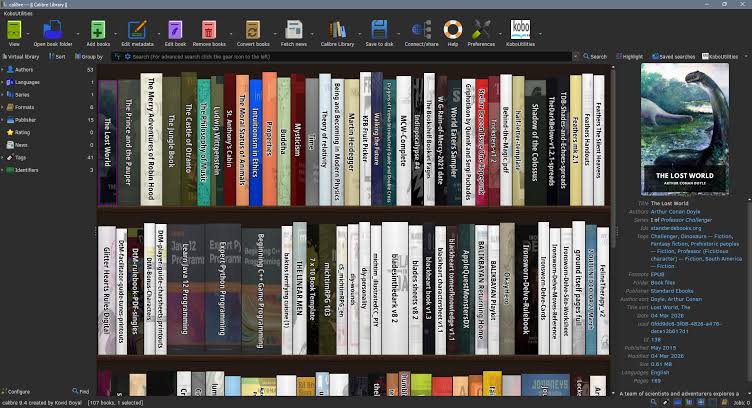
Task: Select the Mysticism book spine
Action: pyautogui.click(x=298, y=140)
